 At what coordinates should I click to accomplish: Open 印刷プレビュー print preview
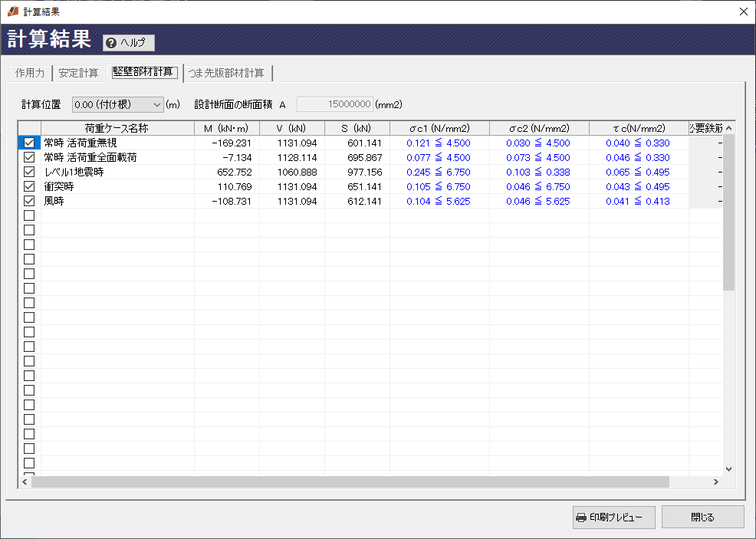click(x=613, y=518)
